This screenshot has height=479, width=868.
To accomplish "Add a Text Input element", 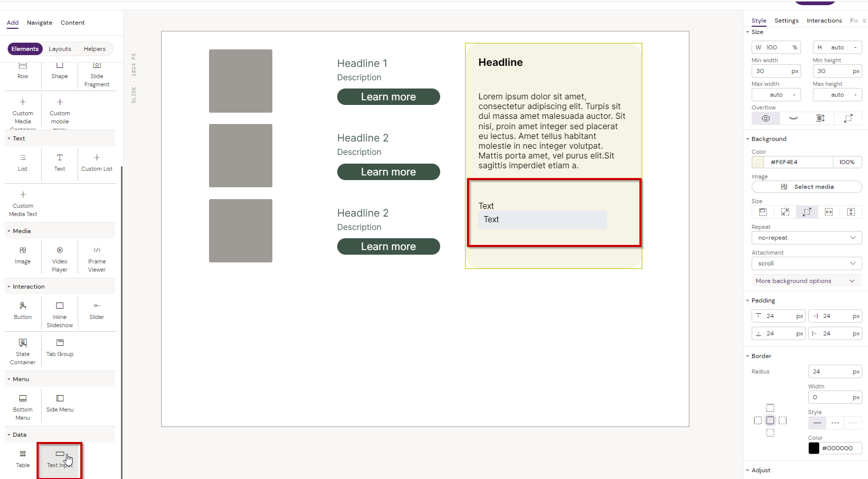I will click(x=60, y=458).
